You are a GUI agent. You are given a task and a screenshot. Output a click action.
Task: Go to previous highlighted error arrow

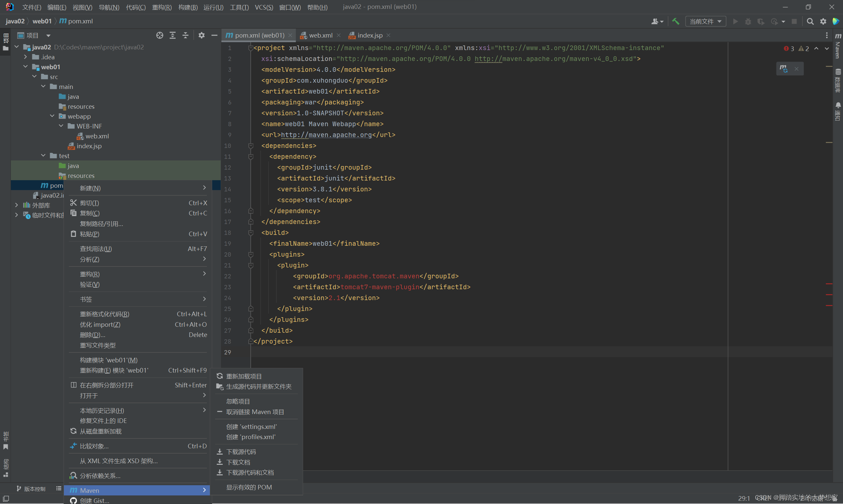(x=817, y=48)
